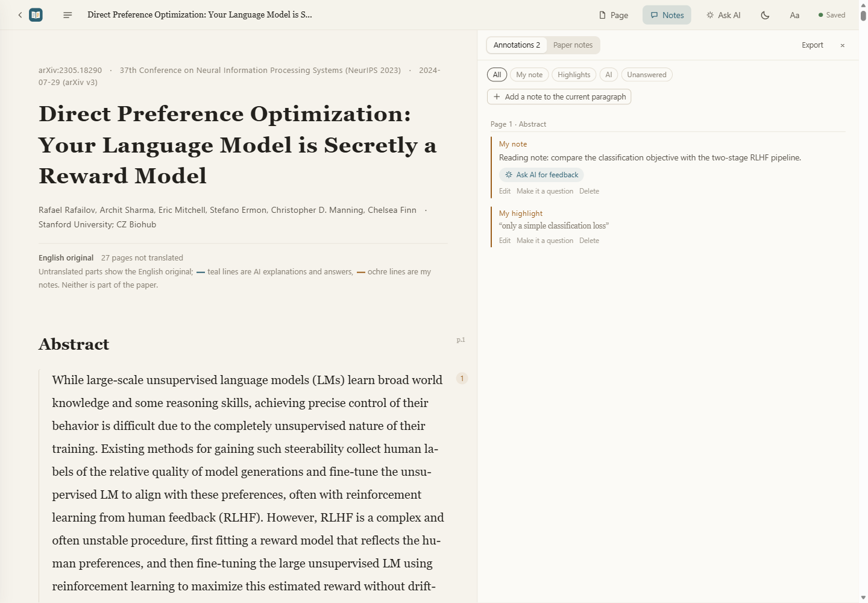868x603 pixels.
Task: Click the p.1 page marker
Action: click(x=461, y=340)
